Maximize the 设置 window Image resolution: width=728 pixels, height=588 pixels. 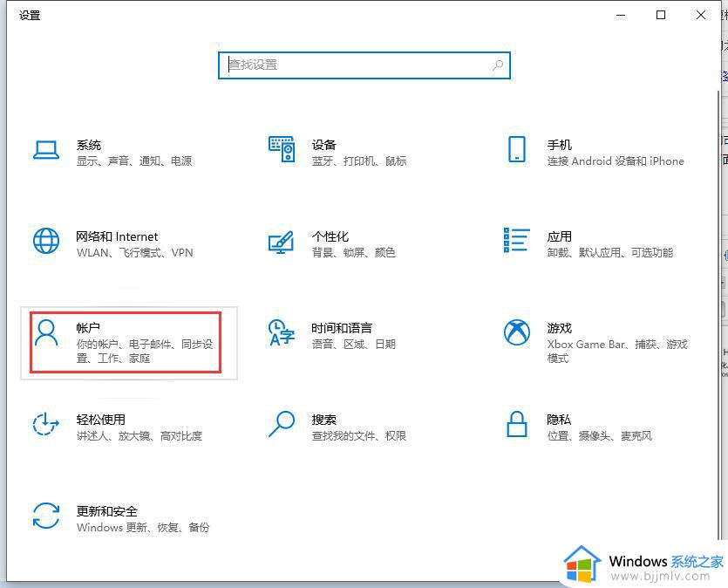coord(661,16)
